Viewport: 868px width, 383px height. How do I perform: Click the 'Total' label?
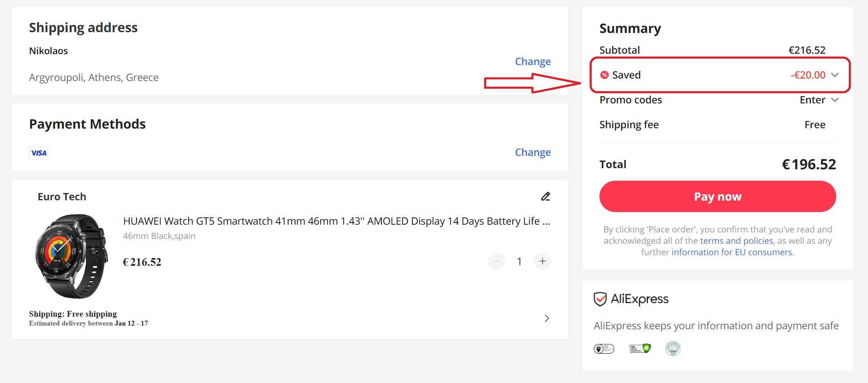click(x=613, y=164)
